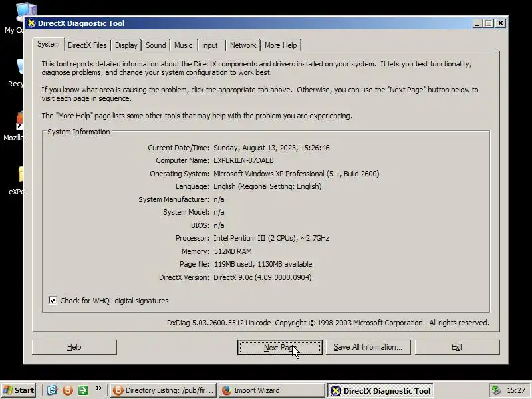Click the Next Page button

(x=280, y=347)
